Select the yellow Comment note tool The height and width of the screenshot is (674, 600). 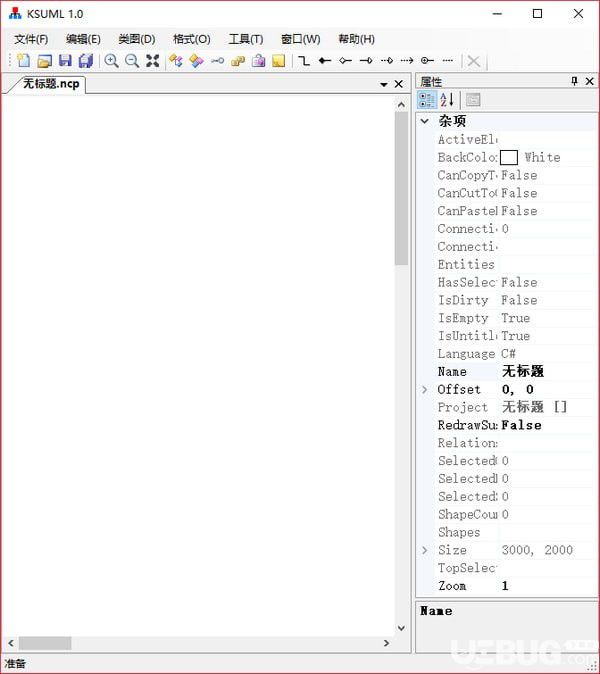[279, 61]
